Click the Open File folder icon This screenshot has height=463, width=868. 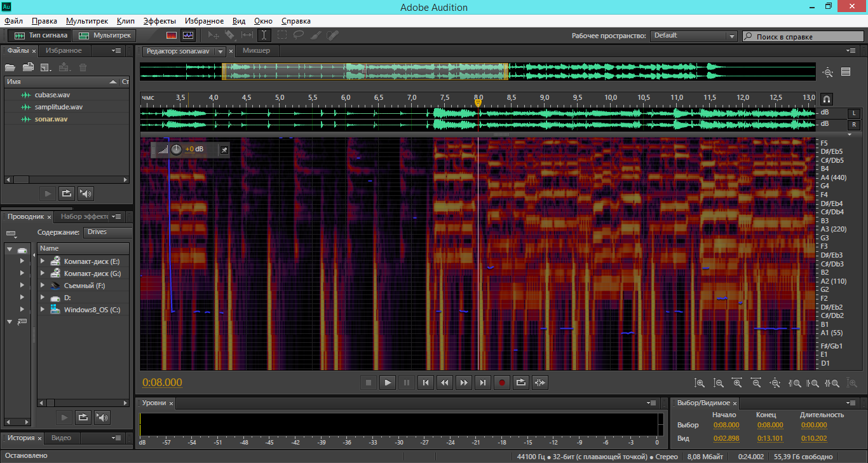[10, 67]
